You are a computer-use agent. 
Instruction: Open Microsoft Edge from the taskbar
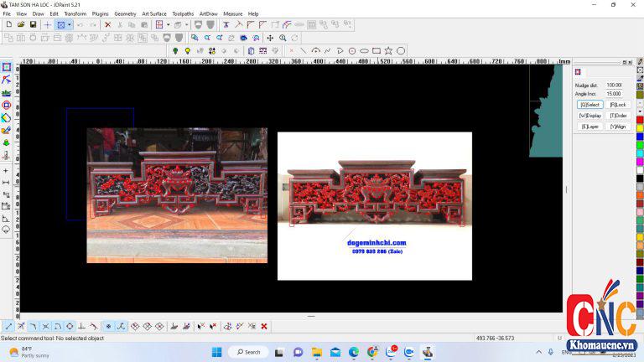pos(354,352)
